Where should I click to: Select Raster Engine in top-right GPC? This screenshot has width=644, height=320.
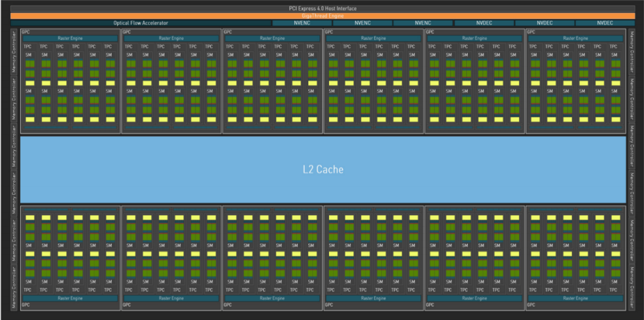(574, 38)
